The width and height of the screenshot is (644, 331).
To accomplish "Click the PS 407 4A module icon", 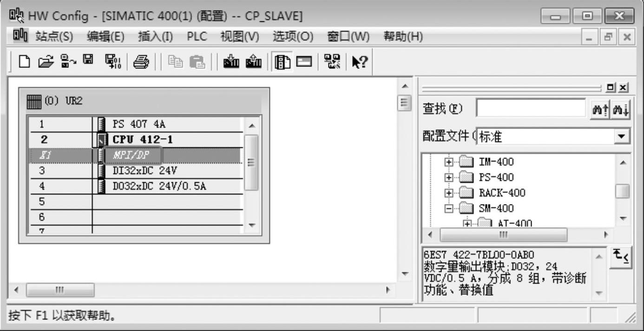I will pos(102,124).
